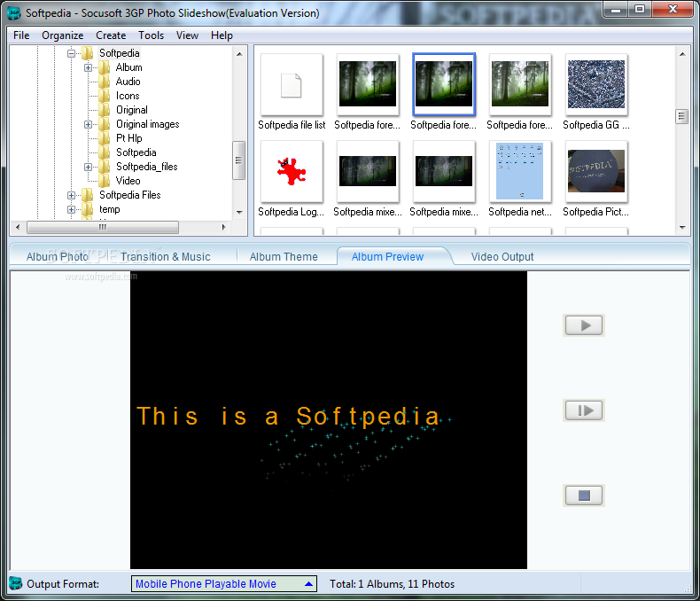
Task: Expand the Album folder node
Action: click(88, 68)
